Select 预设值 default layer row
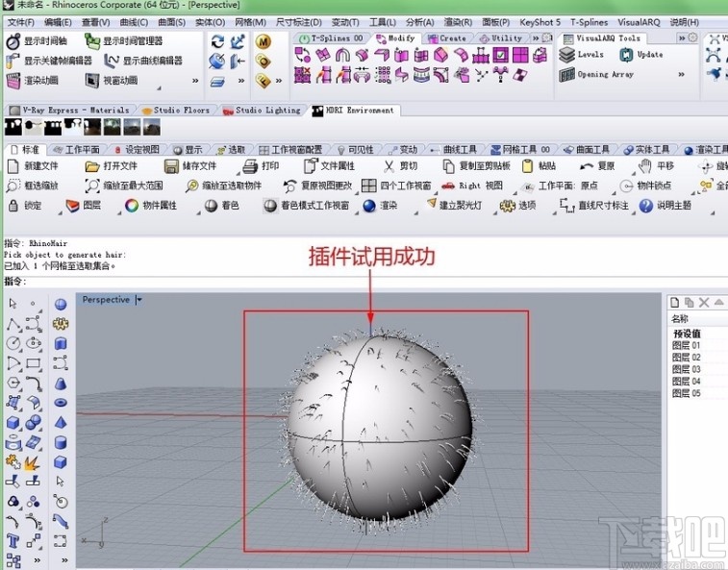728x570 pixels. point(688,334)
